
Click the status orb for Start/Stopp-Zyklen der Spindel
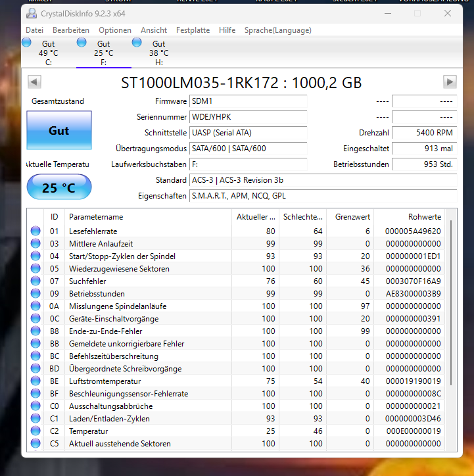point(36,256)
